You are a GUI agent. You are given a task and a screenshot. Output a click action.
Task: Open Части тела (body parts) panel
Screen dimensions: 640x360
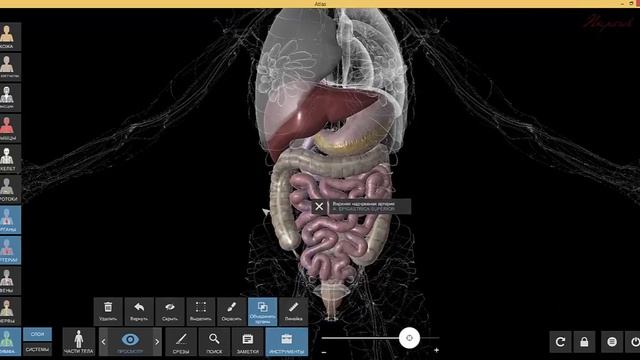point(79,342)
